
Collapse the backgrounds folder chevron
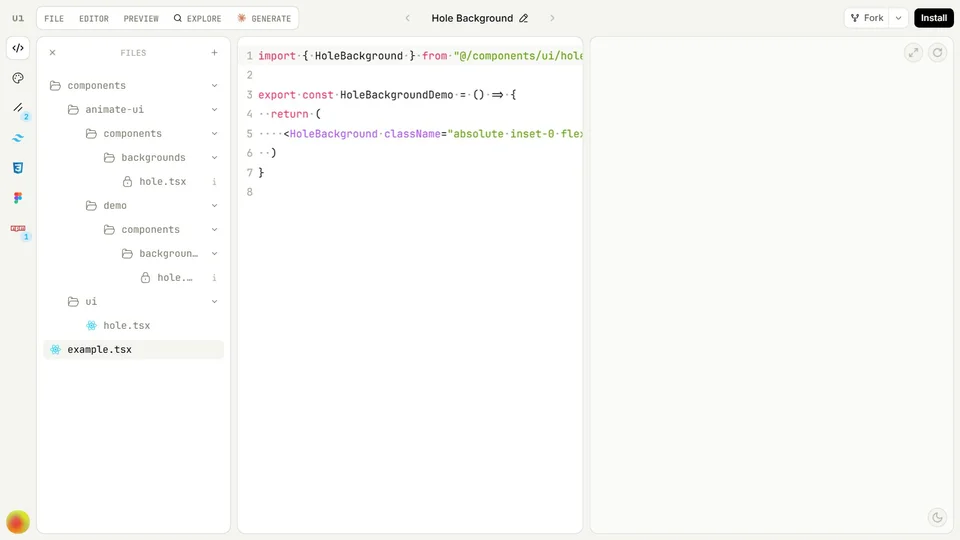click(x=214, y=157)
